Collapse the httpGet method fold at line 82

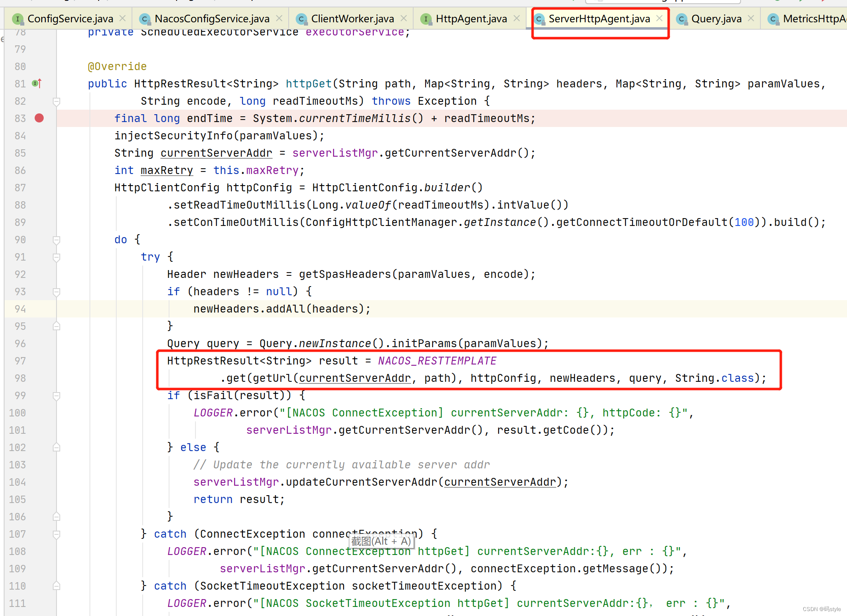pyautogui.click(x=57, y=101)
